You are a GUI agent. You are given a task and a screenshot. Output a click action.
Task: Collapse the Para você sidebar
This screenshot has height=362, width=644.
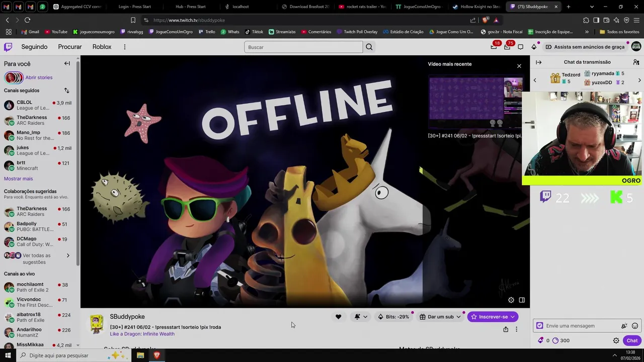(67, 63)
